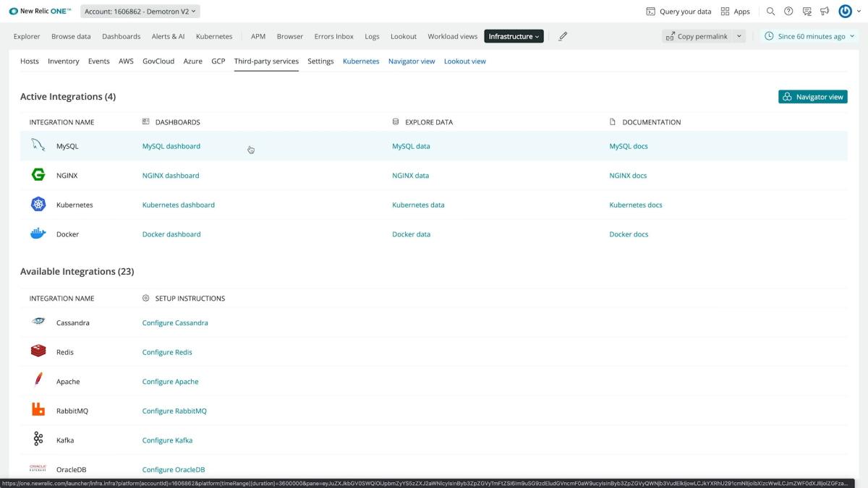Viewport: 868px width, 488px height.
Task: Click the OracleDB logo icon
Action: coord(38,468)
